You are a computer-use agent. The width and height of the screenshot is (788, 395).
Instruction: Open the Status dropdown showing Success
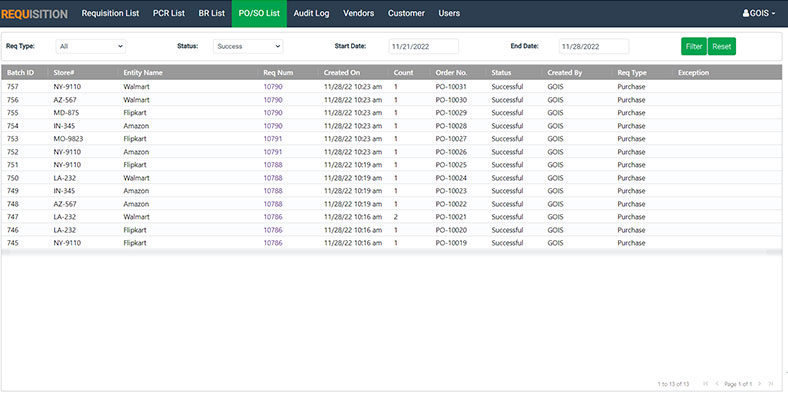[248, 46]
